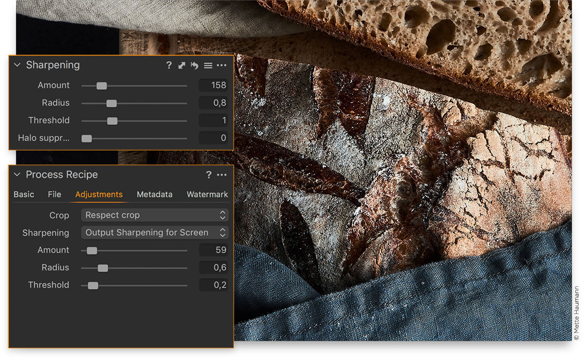Click the Sharpening Amount value field 158
The height and width of the screenshot is (364, 588).
[213, 86]
